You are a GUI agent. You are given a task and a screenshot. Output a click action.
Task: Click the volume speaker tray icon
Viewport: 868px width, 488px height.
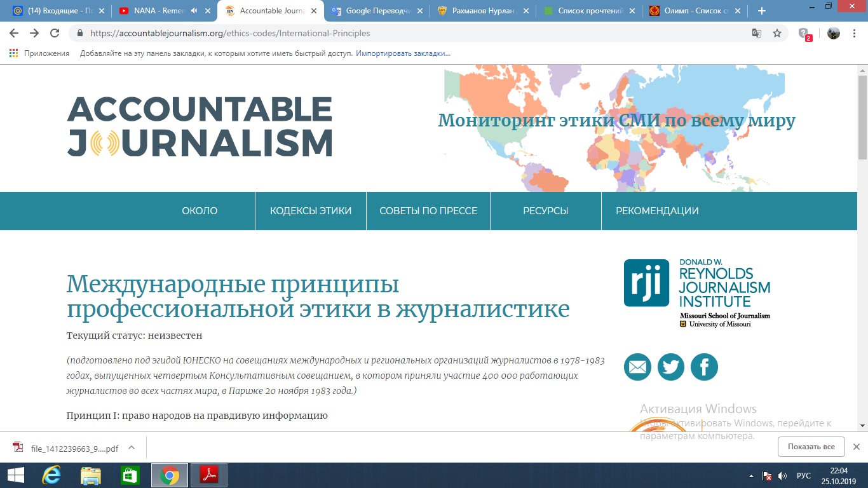pyautogui.click(x=782, y=476)
